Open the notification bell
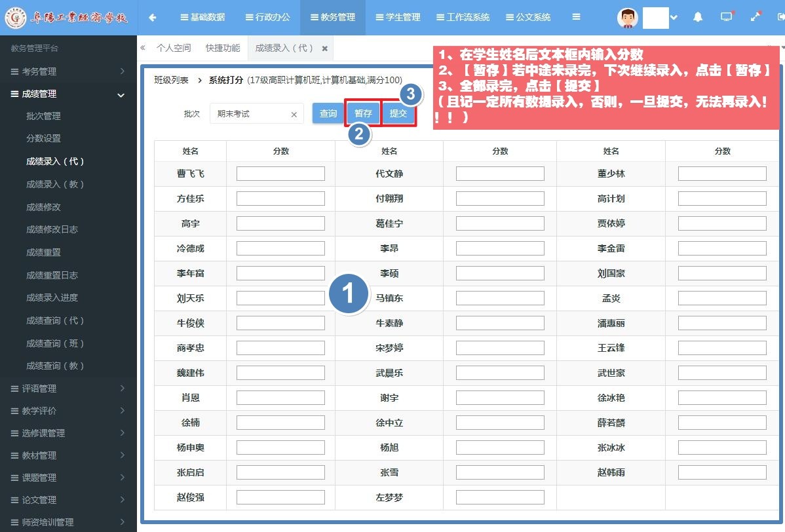Screen dimensions: 785x532 click(698, 18)
